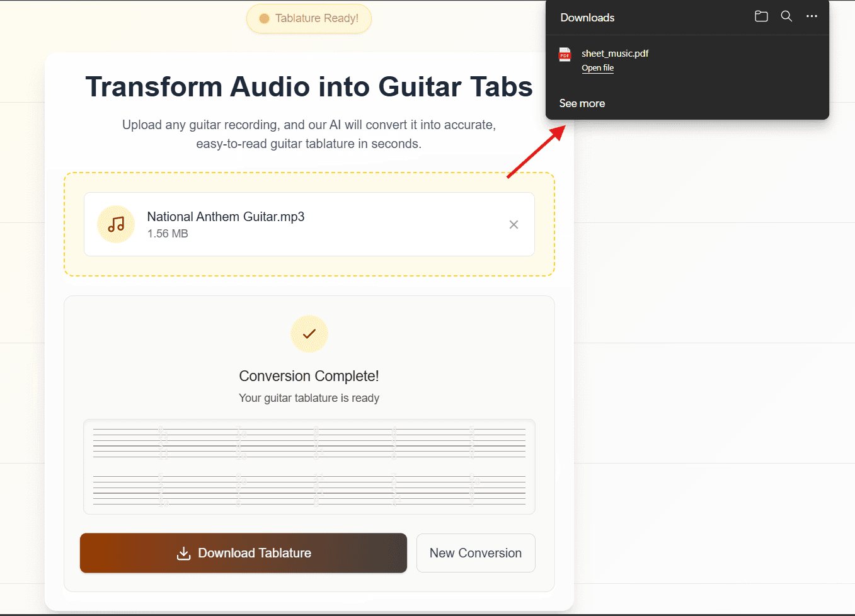Open the downloads folder icon
The width and height of the screenshot is (855, 616).
coord(761,16)
